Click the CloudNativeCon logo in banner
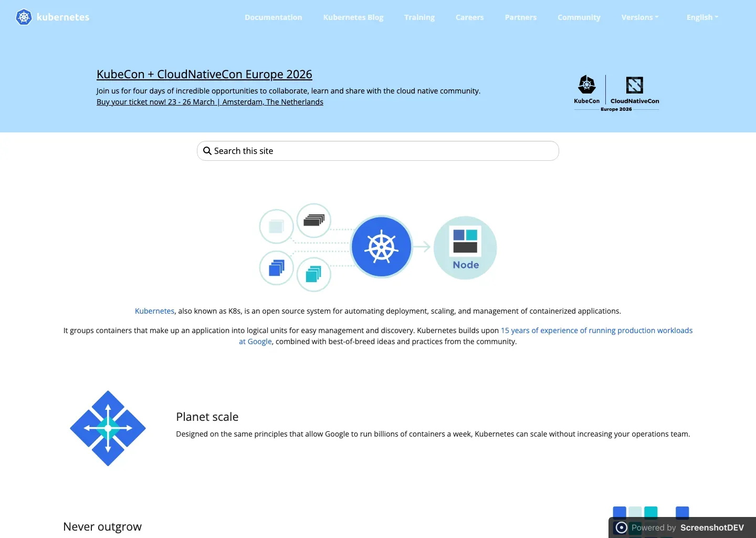 coord(635,90)
